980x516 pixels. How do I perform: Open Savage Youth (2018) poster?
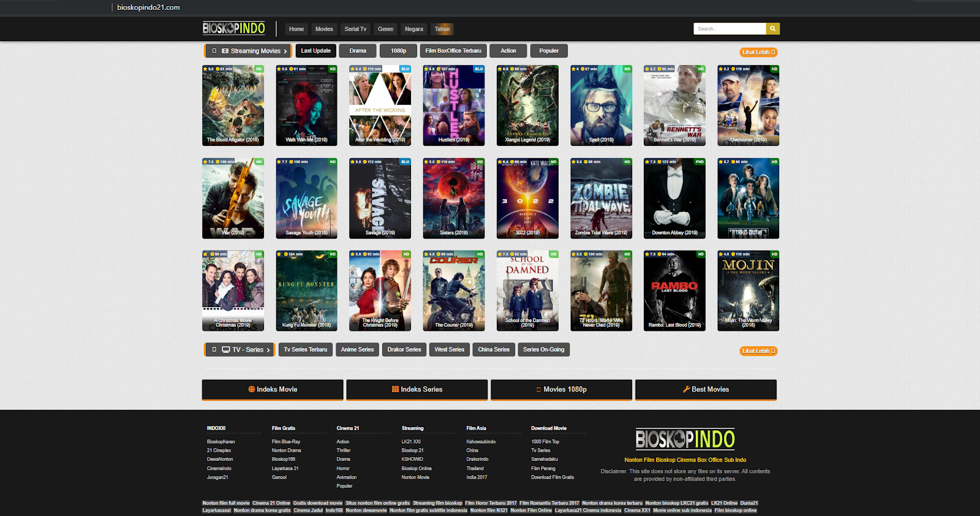(x=307, y=199)
